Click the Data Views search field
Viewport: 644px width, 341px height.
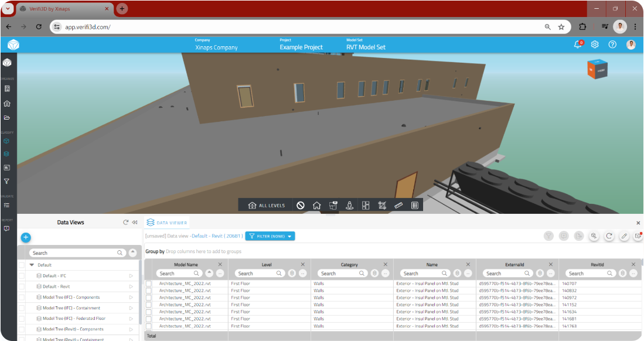pos(73,253)
